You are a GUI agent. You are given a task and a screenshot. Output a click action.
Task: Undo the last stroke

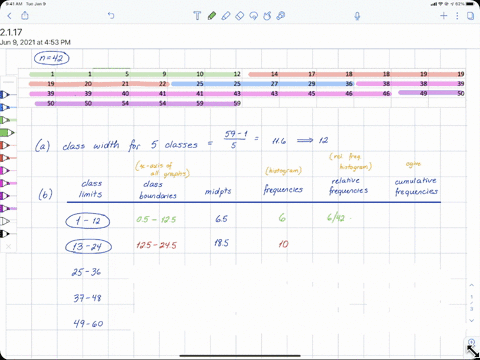pyautogui.click(x=111, y=16)
